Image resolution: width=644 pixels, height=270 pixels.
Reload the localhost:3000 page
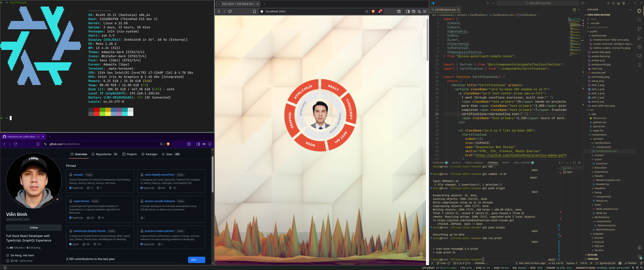coord(230,11)
